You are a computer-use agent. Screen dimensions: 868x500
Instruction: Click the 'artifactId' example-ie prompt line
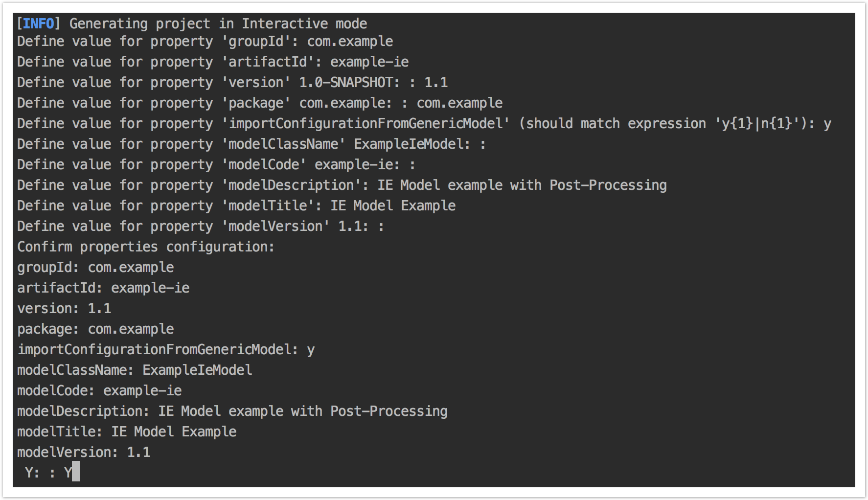pos(213,62)
